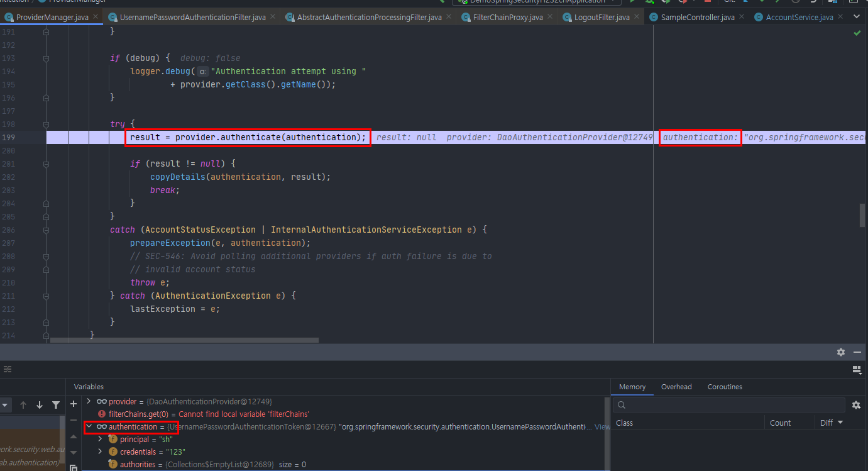The width and height of the screenshot is (868, 471).
Task: Close FilterChainProxy.java tab
Action: pyautogui.click(x=550, y=17)
